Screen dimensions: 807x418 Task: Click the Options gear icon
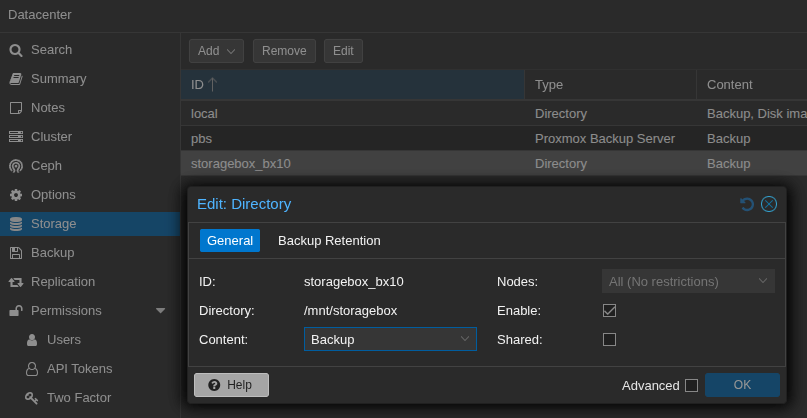point(16,195)
